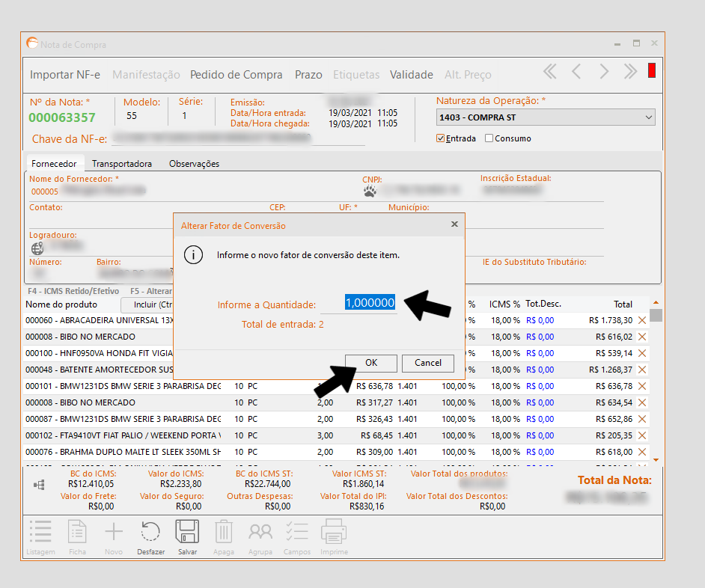The height and width of the screenshot is (588, 705).
Task: Click the Cancel button in the dialog
Action: (x=427, y=363)
